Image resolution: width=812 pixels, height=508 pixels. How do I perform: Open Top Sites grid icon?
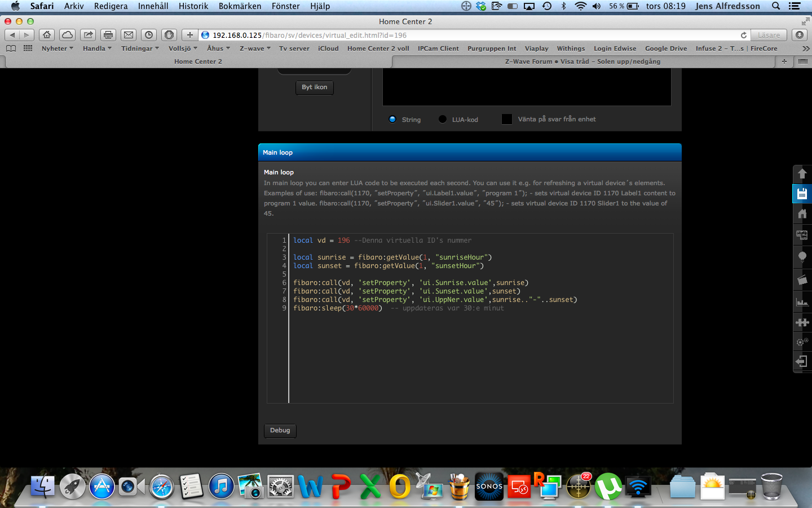point(28,49)
